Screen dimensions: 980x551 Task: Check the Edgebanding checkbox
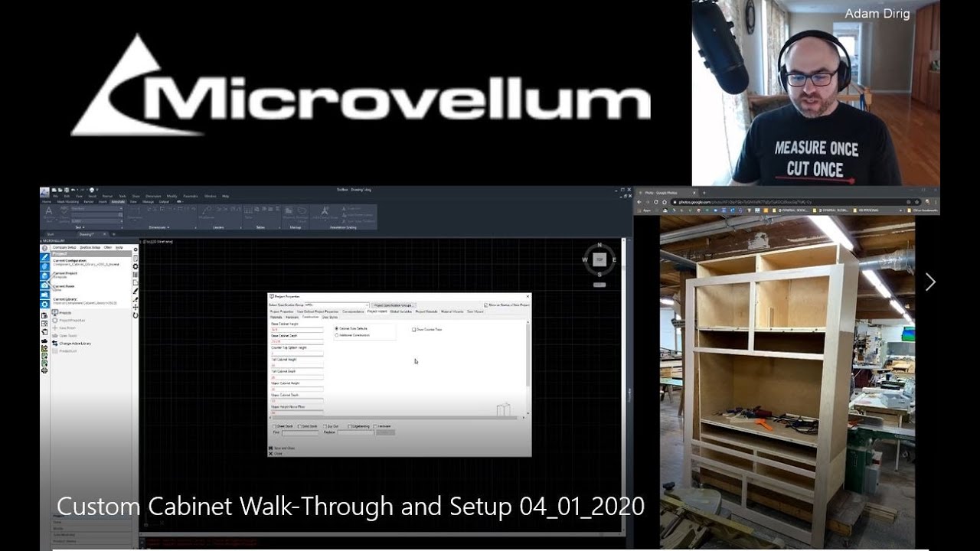(x=350, y=426)
